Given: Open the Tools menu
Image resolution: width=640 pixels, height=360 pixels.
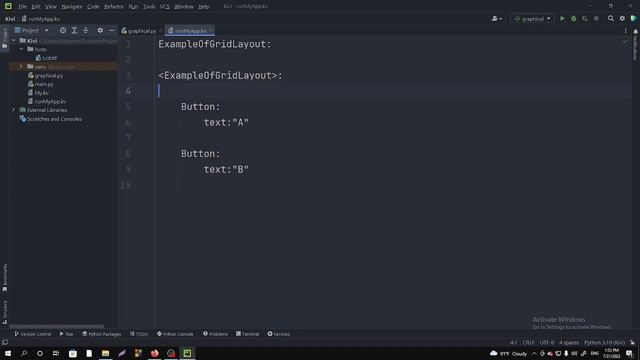Looking at the screenshot, I should tap(149, 7).
